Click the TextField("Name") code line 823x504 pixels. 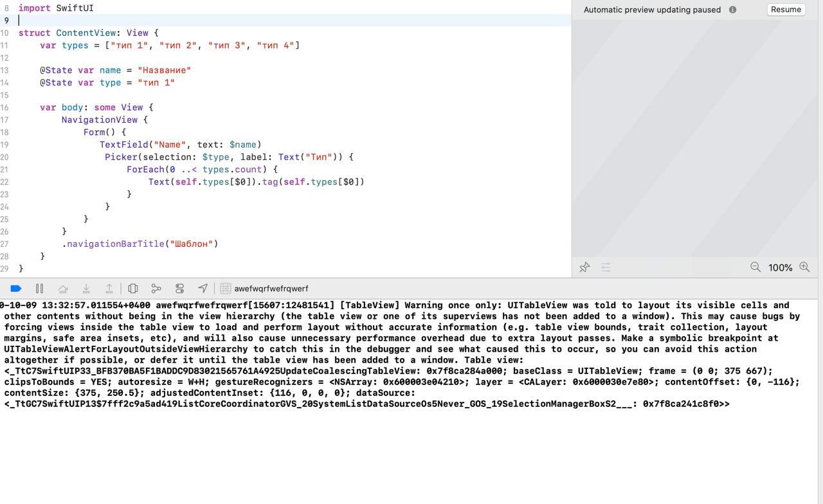(181, 145)
